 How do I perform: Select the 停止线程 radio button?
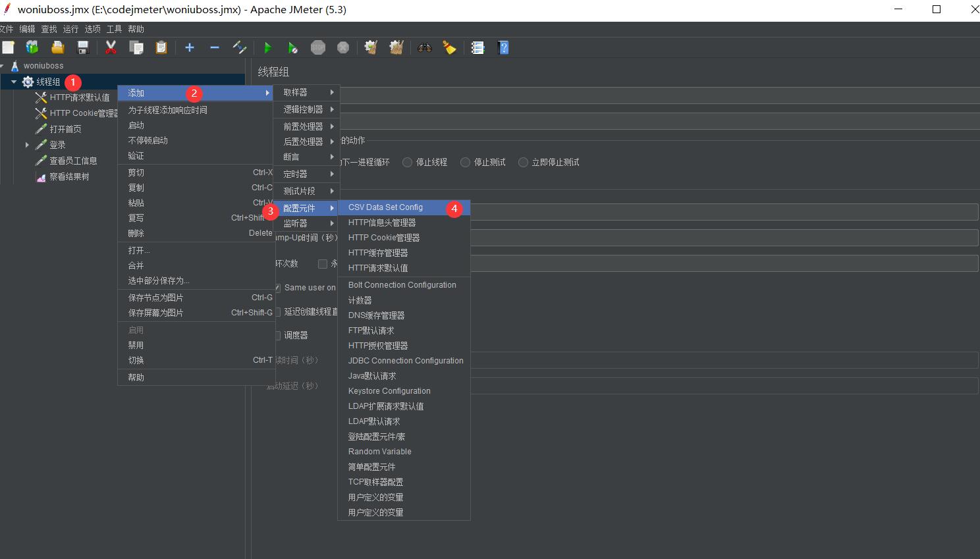click(x=408, y=162)
